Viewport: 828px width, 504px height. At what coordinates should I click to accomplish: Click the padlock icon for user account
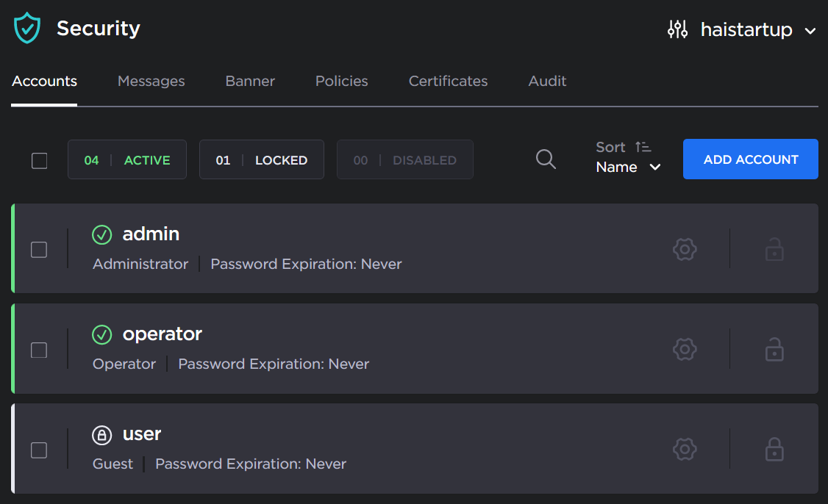pos(774,449)
